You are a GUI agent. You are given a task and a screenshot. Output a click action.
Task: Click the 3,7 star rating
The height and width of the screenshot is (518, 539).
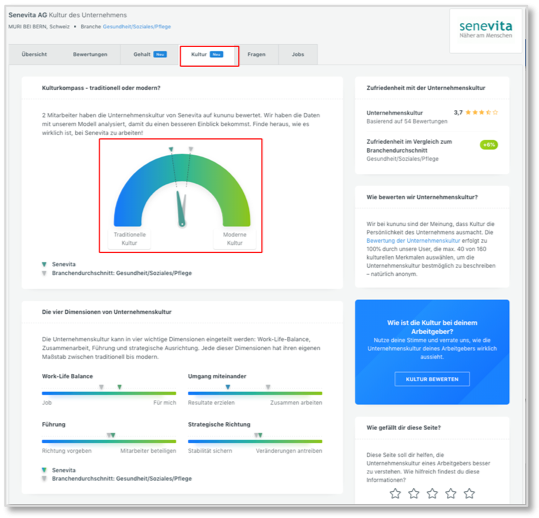476,112
